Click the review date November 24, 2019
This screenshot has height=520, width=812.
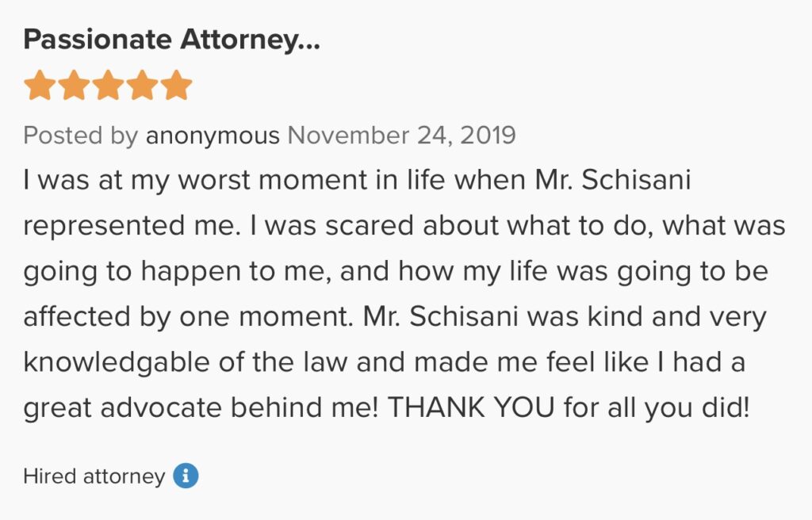tap(401, 136)
